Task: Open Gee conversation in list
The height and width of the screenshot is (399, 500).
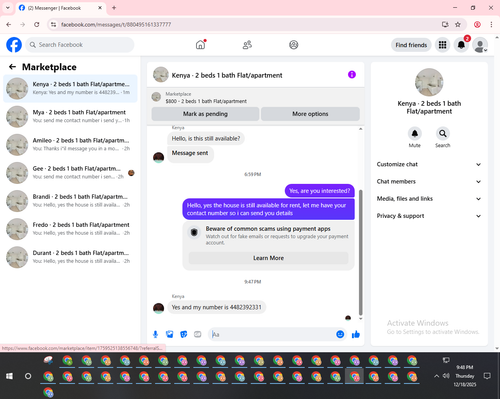Action: pos(70,173)
